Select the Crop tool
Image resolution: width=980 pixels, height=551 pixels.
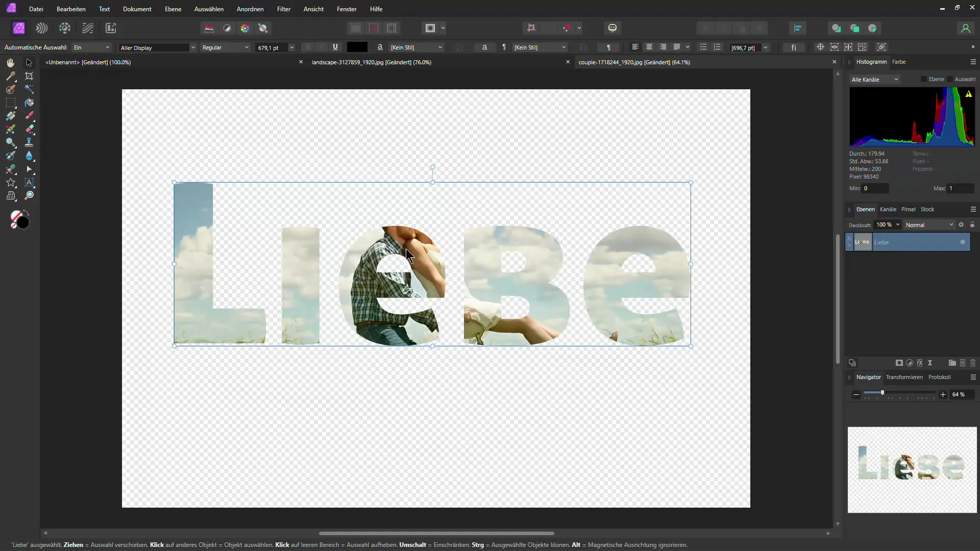[x=29, y=76]
